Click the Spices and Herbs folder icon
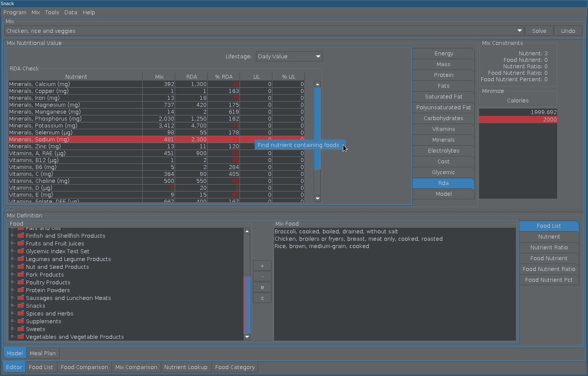This screenshot has width=588, height=376. click(20, 313)
